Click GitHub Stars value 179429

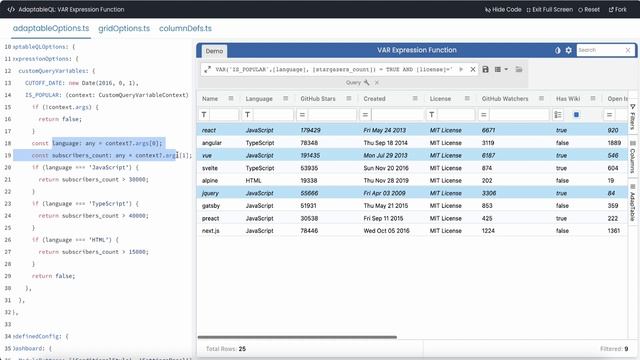311,130
